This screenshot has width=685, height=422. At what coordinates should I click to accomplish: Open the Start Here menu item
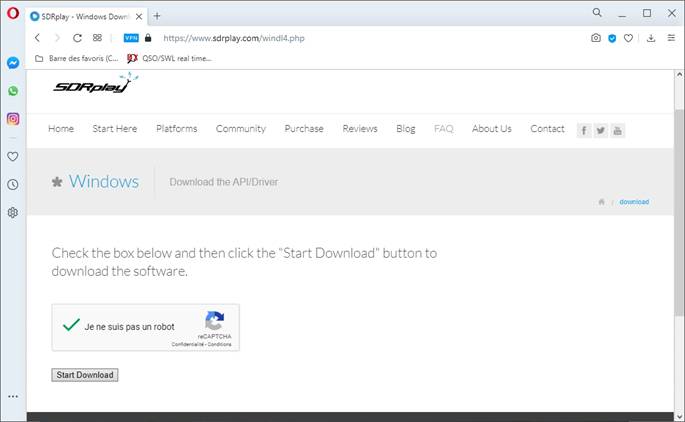(114, 128)
